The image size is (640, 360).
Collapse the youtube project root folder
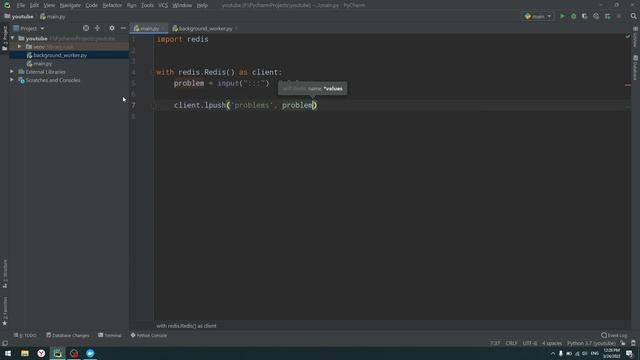tap(13, 38)
